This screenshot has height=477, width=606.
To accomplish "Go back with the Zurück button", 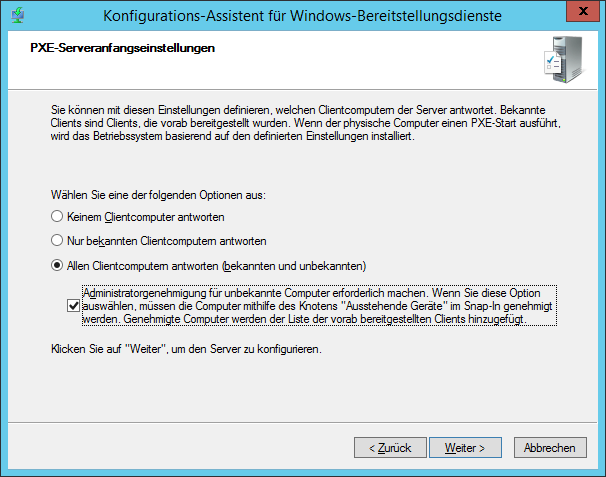I will tap(390, 447).
